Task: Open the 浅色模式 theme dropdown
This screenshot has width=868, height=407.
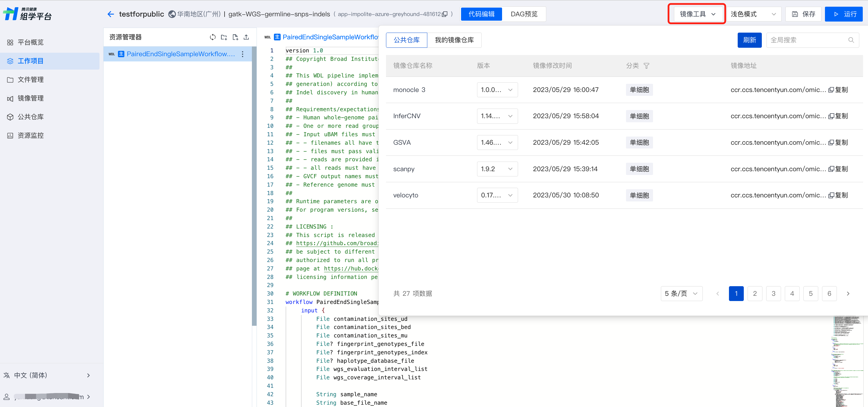Action: point(753,14)
